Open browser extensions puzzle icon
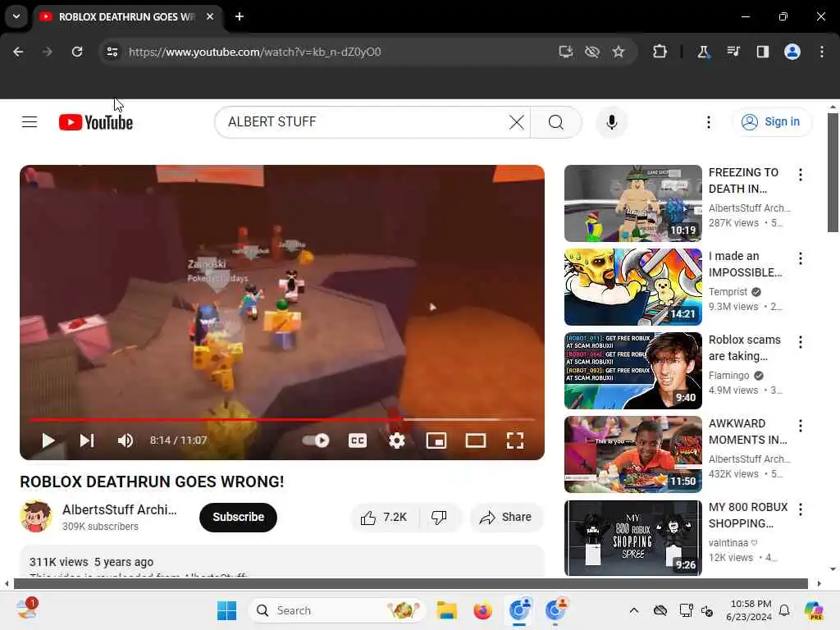Viewport: 840px width, 630px height. [x=660, y=52]
